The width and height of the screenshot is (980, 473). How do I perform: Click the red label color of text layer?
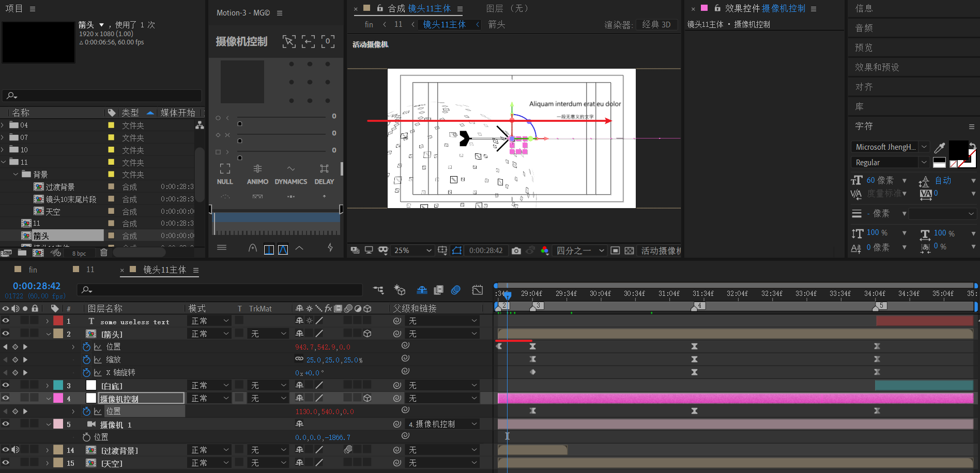click(58, 321)
